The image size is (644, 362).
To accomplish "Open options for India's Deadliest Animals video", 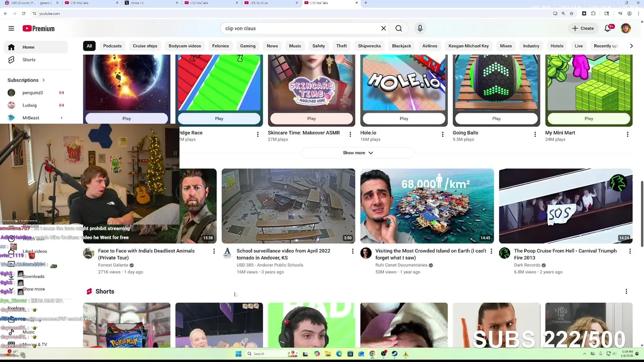I will pos(214,251).
